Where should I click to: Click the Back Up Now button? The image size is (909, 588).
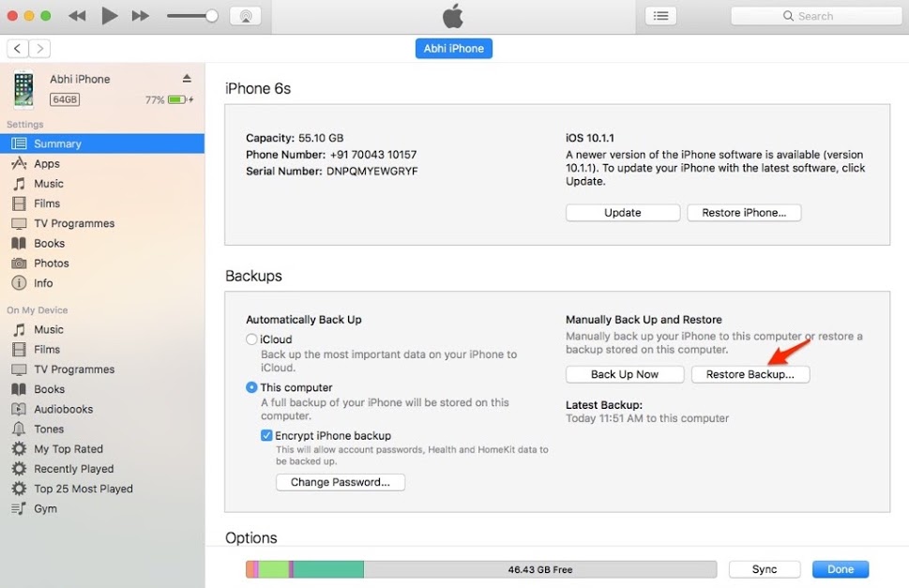click(624, 374)
